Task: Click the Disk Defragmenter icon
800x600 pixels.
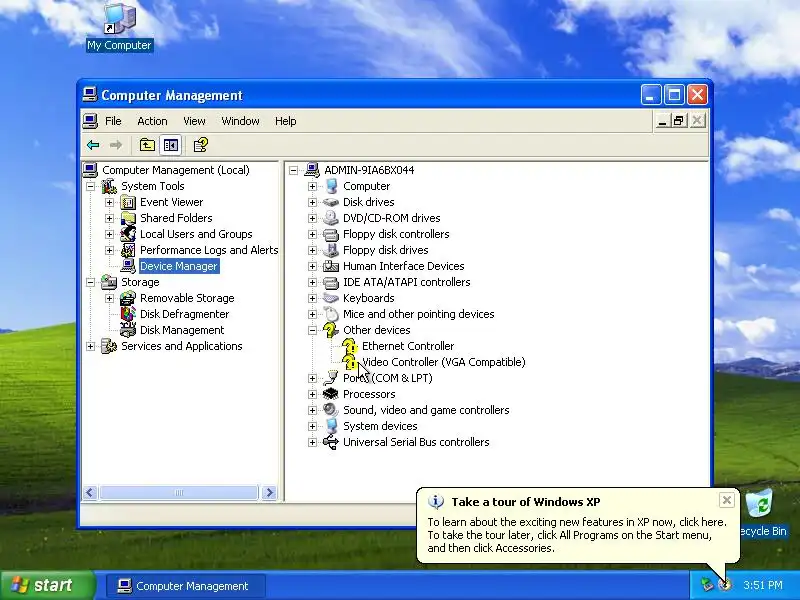Action: [128, 314]
